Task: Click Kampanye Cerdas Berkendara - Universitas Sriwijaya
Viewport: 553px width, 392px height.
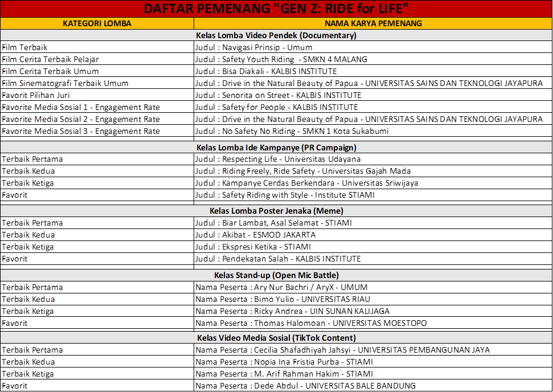Action: [x=373, y=183]
